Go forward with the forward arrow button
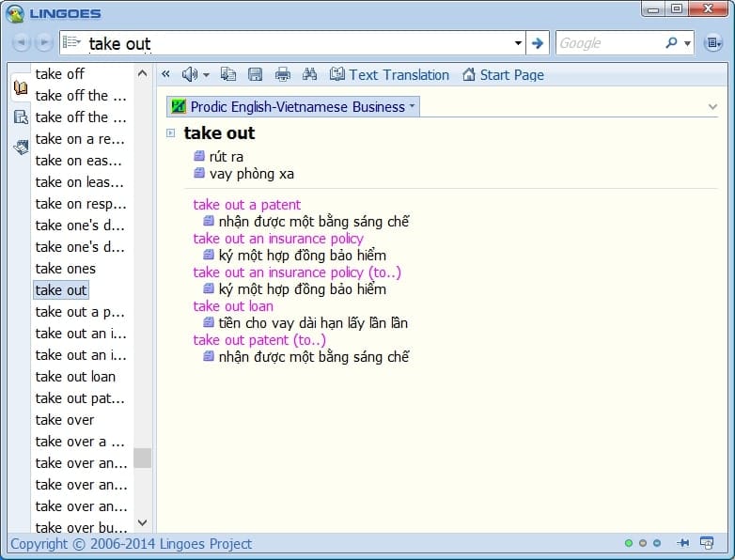The height and width of the screenshot is (560, 735). (43, 42)
